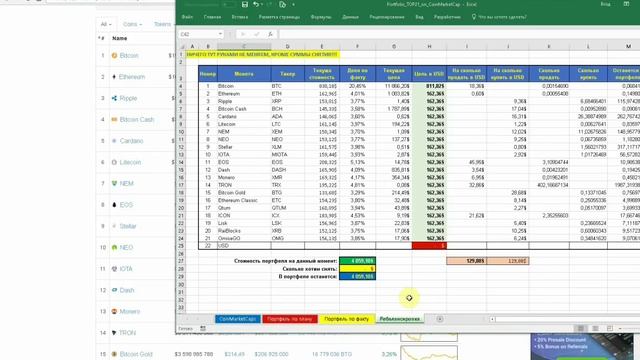The image size is (640, 360).
Task: Open the Litecoin link in the browser list
Action: click(x=130, y=162)
